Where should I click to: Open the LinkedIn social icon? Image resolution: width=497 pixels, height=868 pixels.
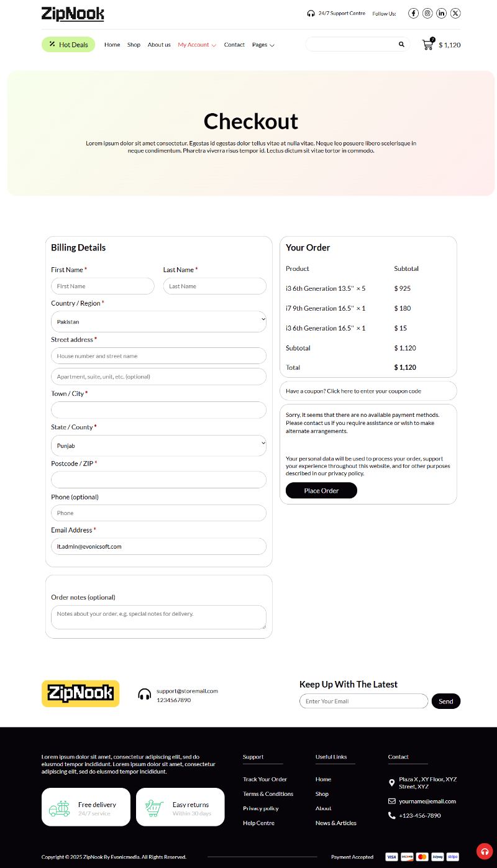tap(442, 13)
